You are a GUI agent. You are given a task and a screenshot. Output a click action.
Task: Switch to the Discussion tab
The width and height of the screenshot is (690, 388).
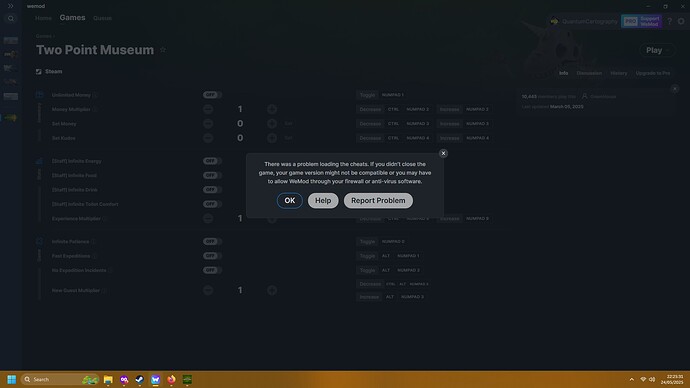pyautogui.click(x=589, y=73)
